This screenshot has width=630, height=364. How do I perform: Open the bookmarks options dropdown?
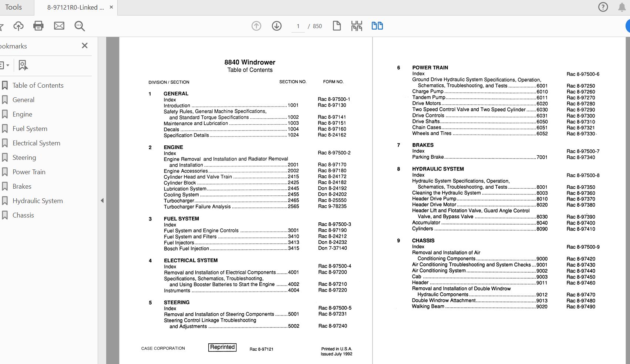coord(4,65)
